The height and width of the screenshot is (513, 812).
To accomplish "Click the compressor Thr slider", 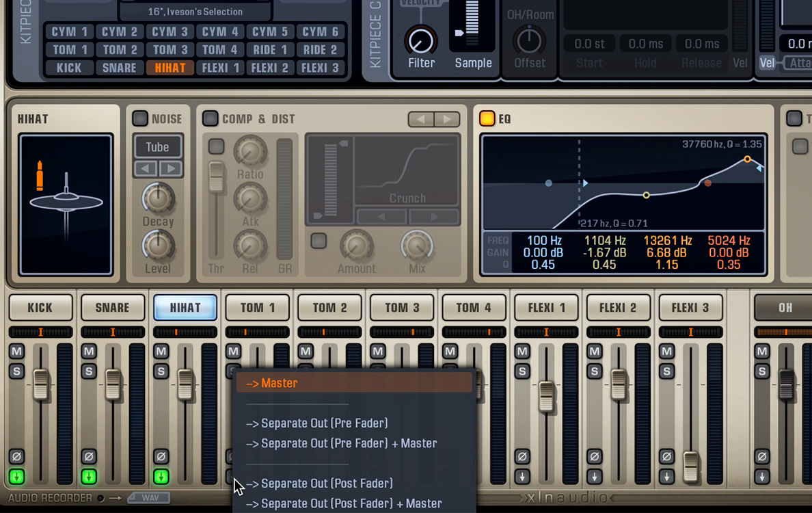I will pyautogui.click(x=216, y=176).
